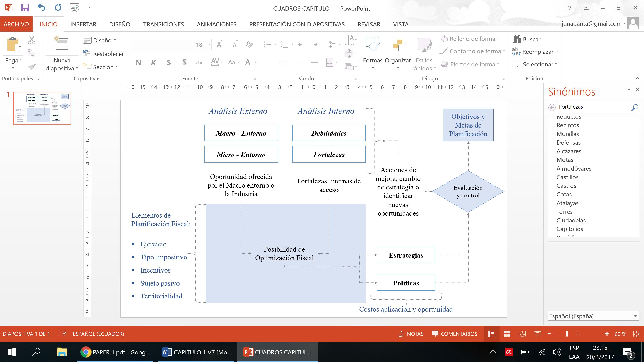The height and width of the screenshot is (362, 644).
Task: Click the Cut scissors icon
Action: pyautogui.click(x=32, y=40)
